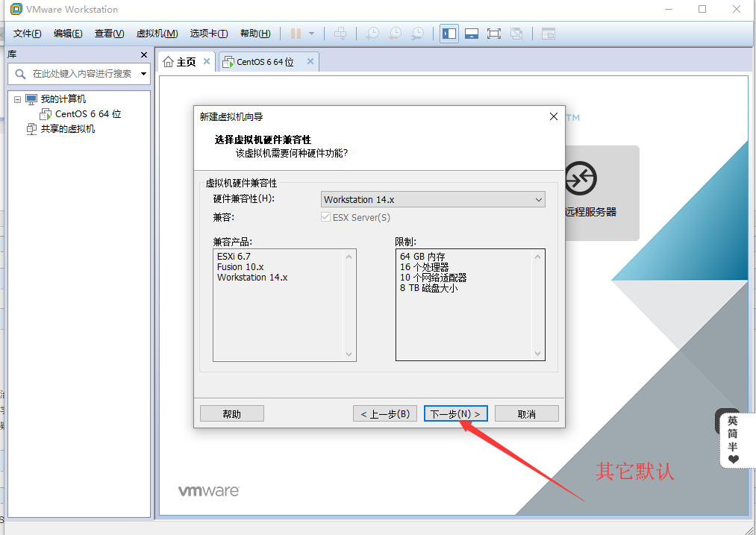The width and height of the screenshot is (756, 535).
Task: Open the 选项卡(T) menu
Action: [x=209, y=34]
